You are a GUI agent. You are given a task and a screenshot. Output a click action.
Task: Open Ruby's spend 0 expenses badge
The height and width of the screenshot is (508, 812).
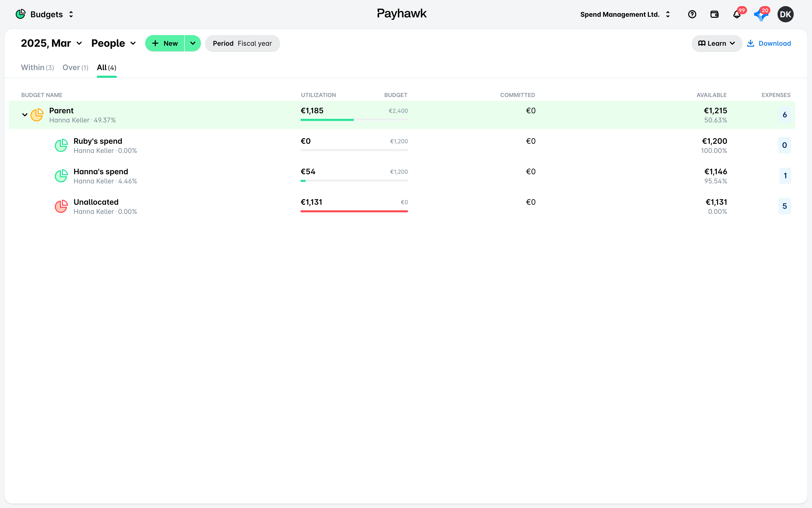tap(784, 145)
